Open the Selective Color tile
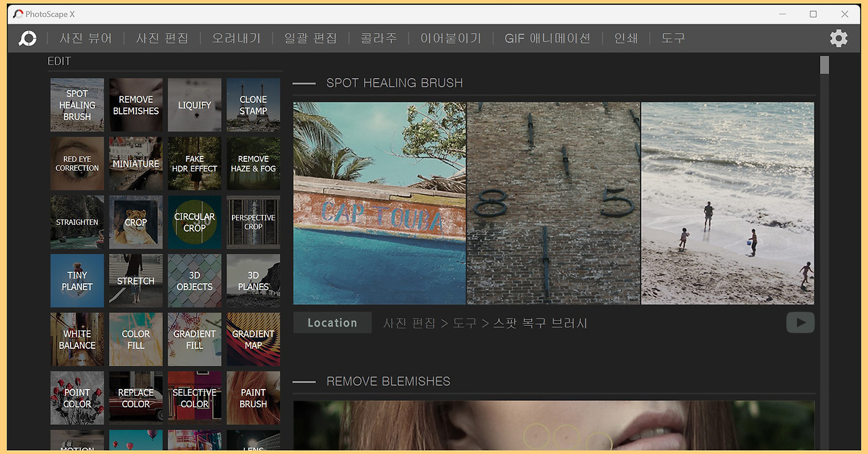This screenshot has width=868, height=454. pos(195,398)
